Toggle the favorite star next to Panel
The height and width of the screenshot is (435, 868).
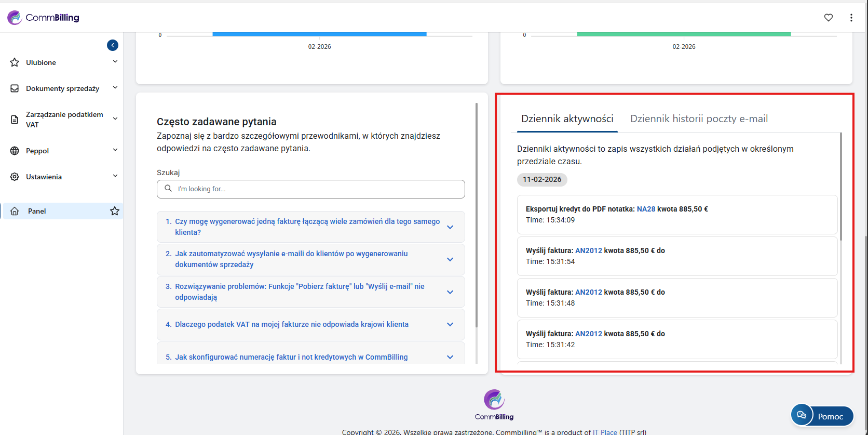click(x=115, y=211)
